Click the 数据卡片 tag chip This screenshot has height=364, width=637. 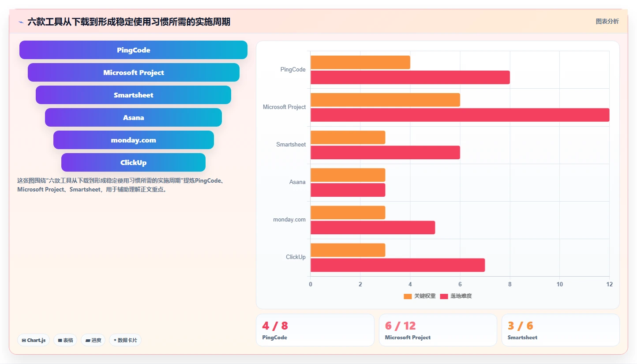click(125, 340)
